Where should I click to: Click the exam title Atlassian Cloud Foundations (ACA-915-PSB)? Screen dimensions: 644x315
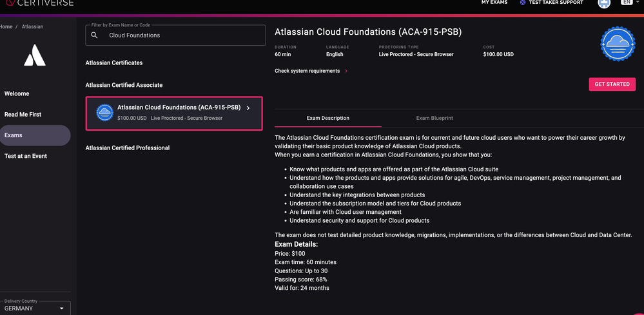point(368,32)
